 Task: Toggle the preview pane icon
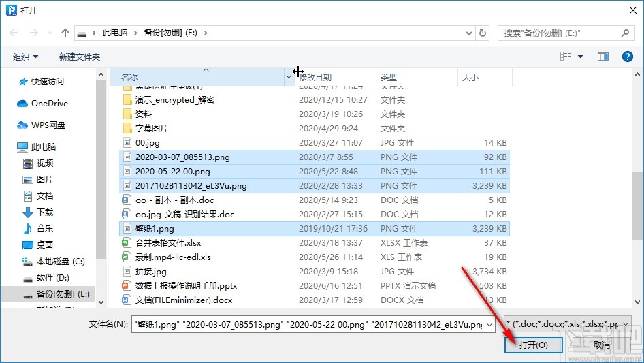pos(603,57)
